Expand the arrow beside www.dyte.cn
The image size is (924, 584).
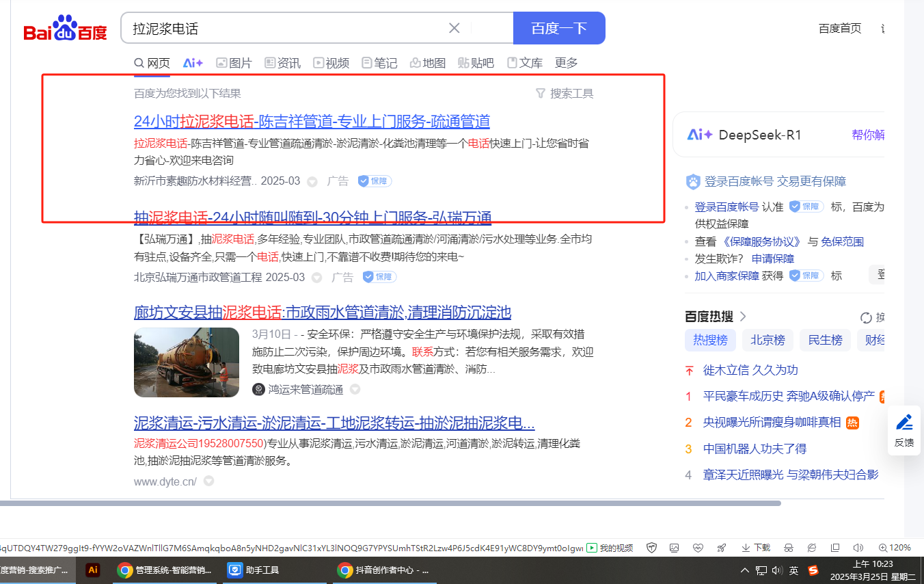(x=209, y=481)
